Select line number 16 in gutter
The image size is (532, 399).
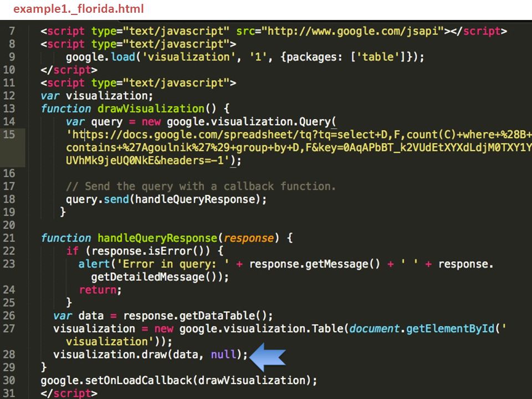pyautogui.click(x=9, y=173)
